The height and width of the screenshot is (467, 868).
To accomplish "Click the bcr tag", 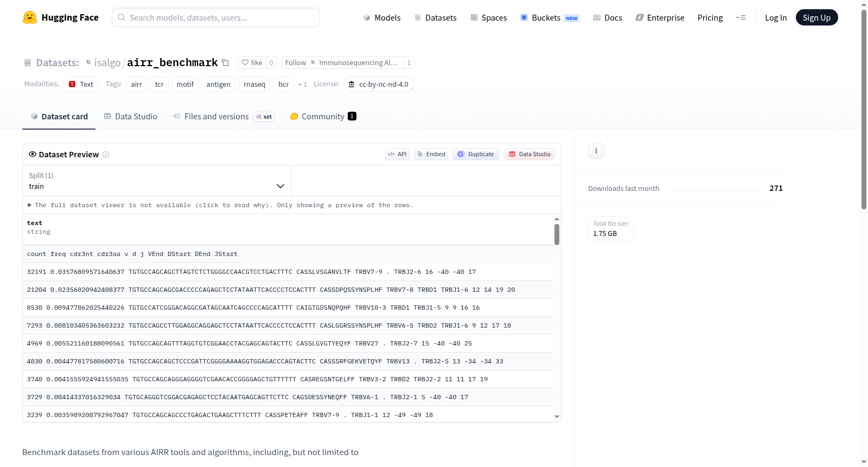I will coord(284,84).
